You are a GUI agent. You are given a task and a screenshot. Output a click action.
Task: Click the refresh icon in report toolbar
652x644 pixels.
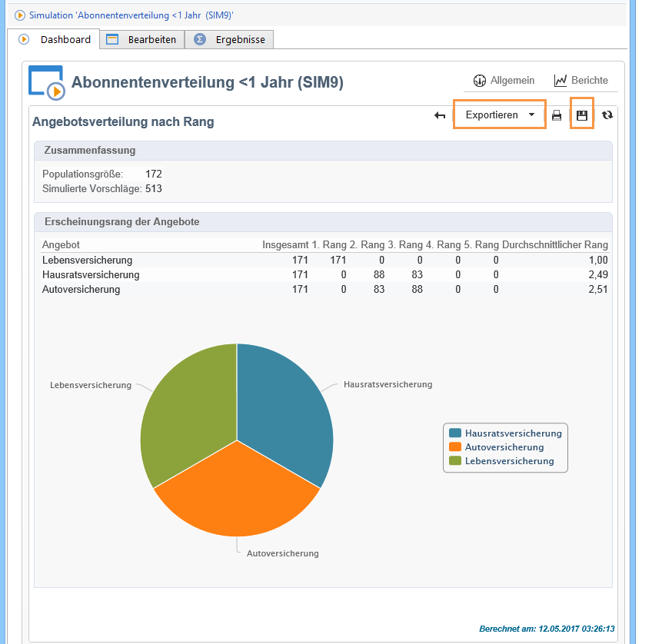coord(607,115)
